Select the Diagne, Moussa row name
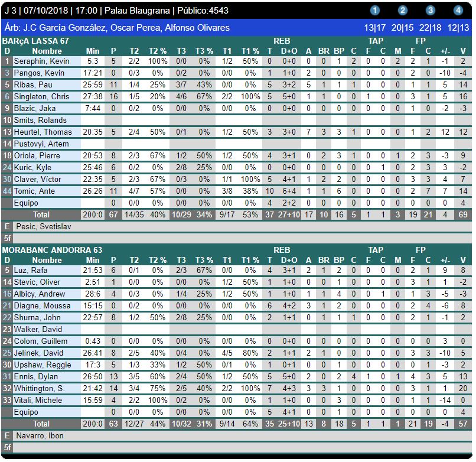Image resolution: width=476 pixels, height=462 pixels. coord(42,306)
